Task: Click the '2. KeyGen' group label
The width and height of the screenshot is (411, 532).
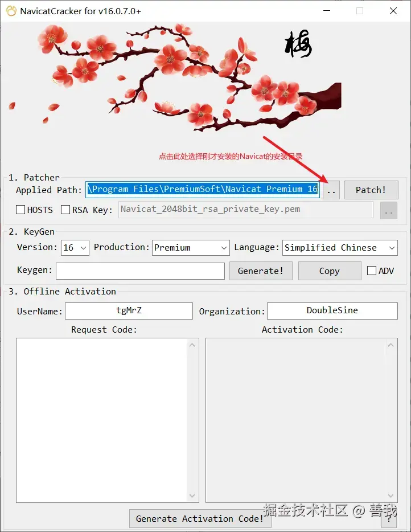Action: 31,232
